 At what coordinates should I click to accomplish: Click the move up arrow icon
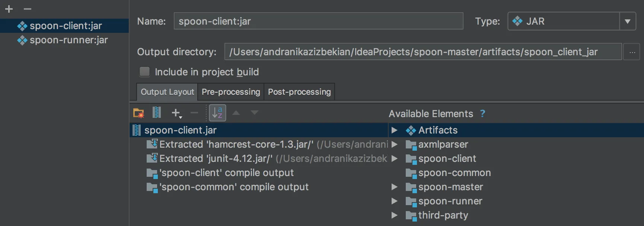[236, 113]
